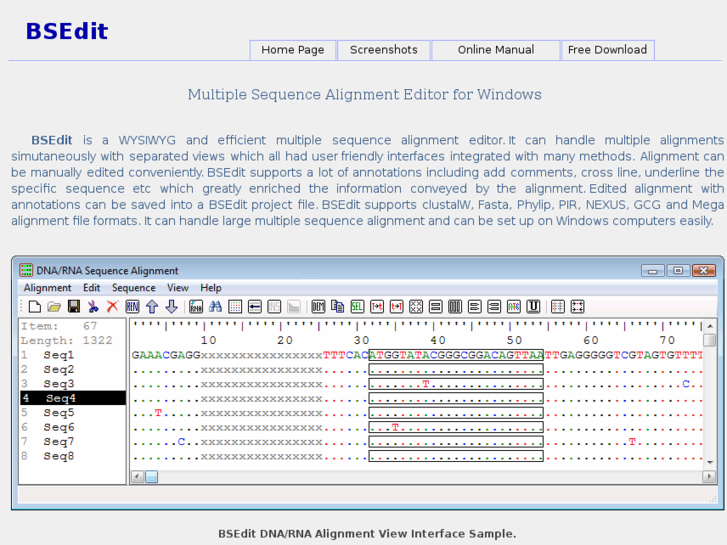Click the scissors cut icon
Image resolution: width=727 pixels, height=545 pixels.
(x=93, y=307)
